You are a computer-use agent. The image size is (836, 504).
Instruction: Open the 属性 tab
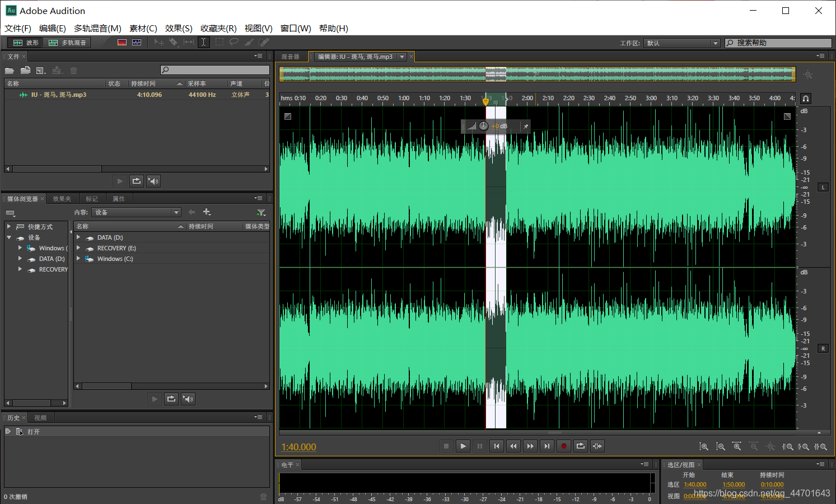click(119, 199)
